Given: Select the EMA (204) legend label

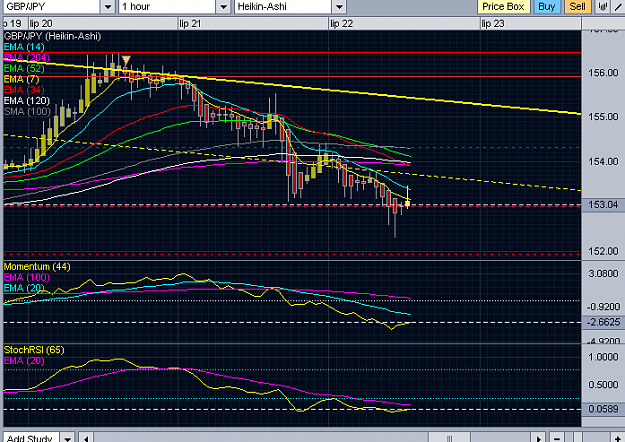Looking at the screenshot, I should 27,58.
